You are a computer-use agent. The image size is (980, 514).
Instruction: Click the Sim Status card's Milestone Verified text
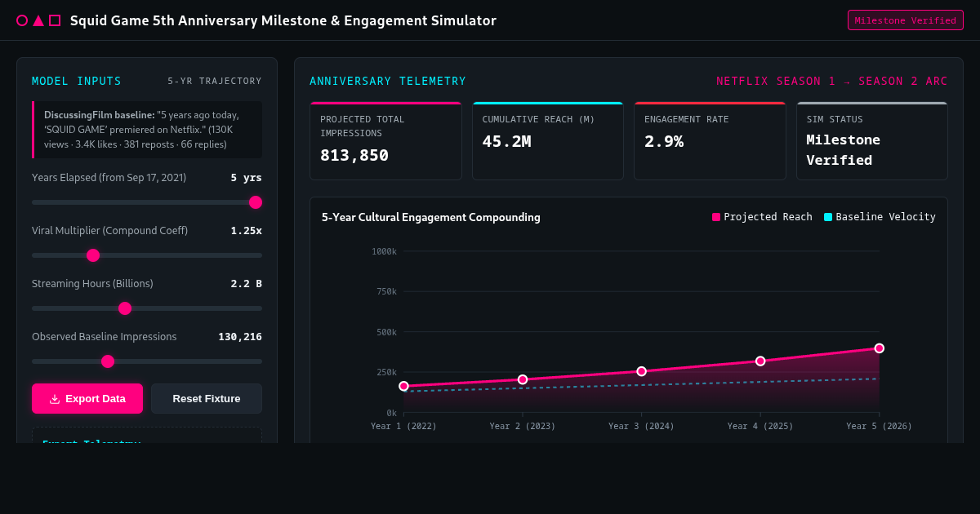[844, 149]
